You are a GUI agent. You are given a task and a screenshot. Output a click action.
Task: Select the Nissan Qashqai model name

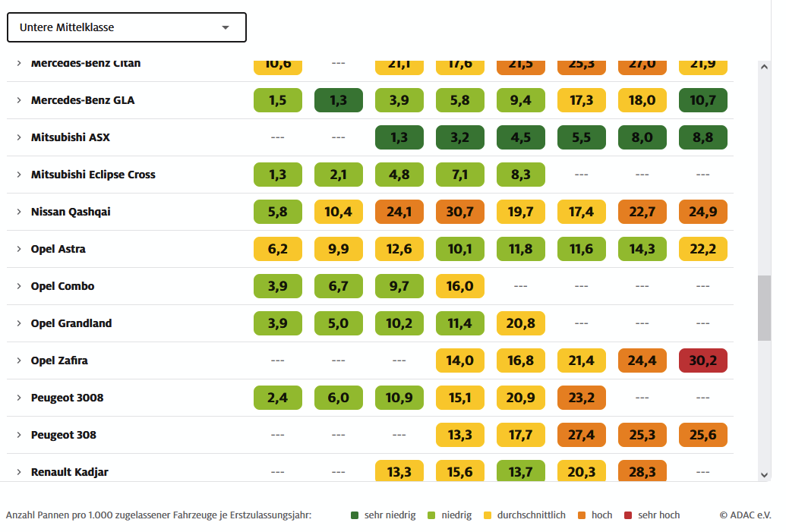(x=71, y=212)
